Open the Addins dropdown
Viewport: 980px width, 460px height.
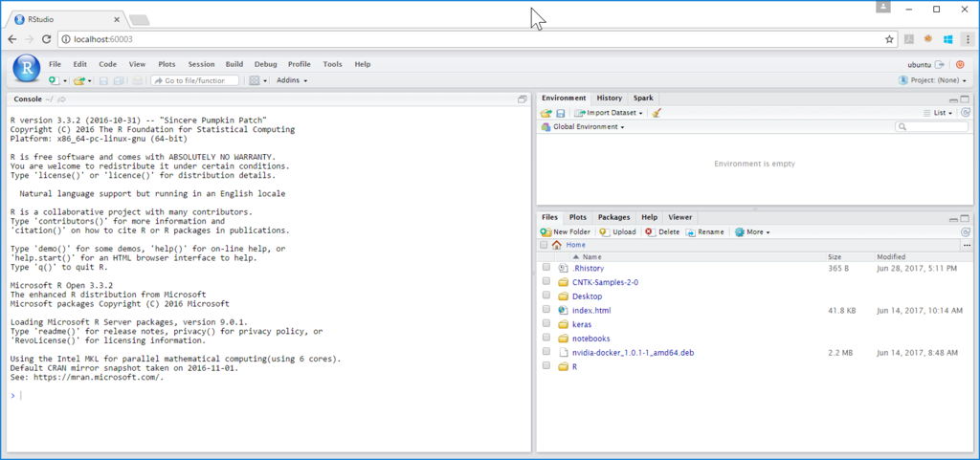point(292,80)
